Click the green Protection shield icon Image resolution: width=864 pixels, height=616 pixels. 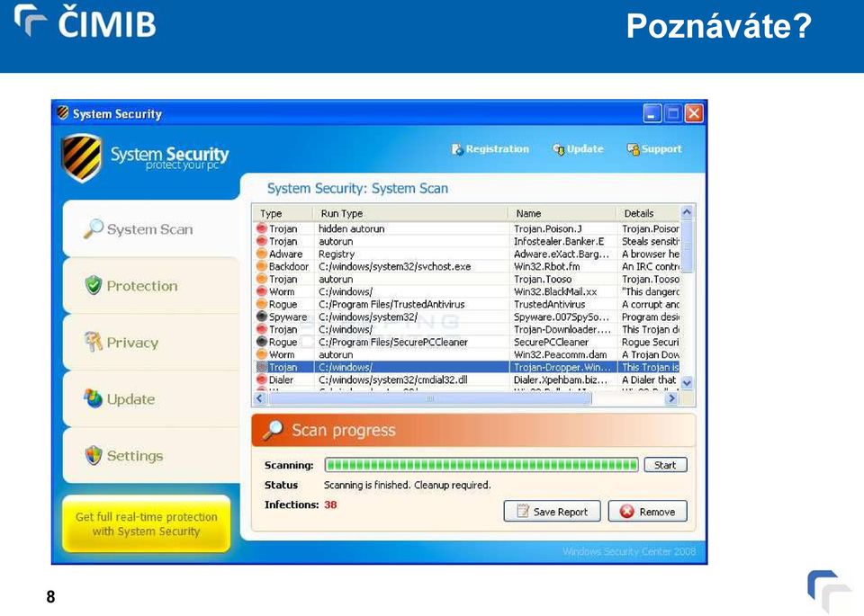click(x=94, y=285)
